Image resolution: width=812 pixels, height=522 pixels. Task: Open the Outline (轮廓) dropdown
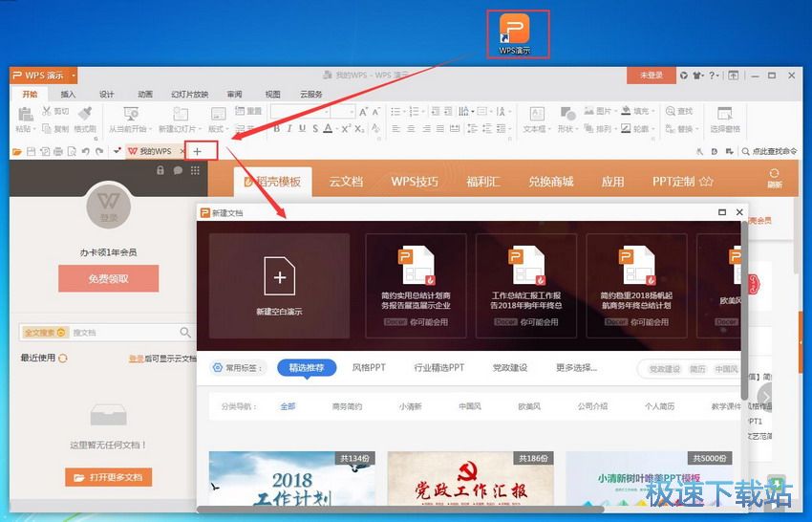click(x=637, y=128)
